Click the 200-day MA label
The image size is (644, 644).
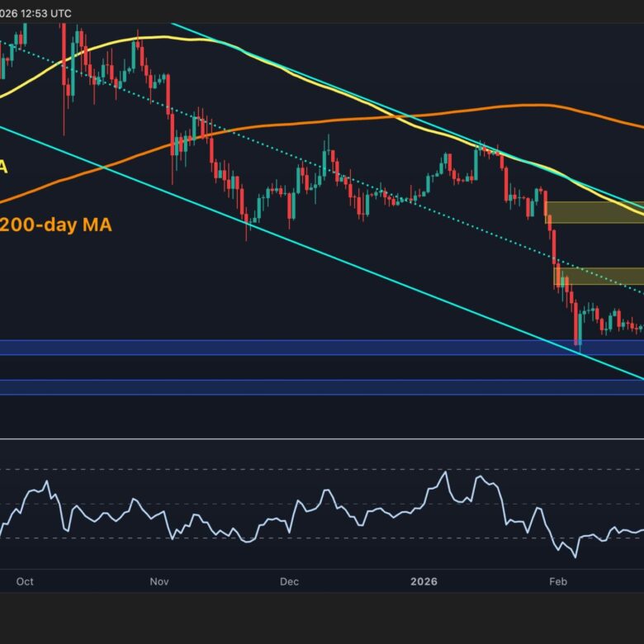pyautogui.click(x=56, y=224)
